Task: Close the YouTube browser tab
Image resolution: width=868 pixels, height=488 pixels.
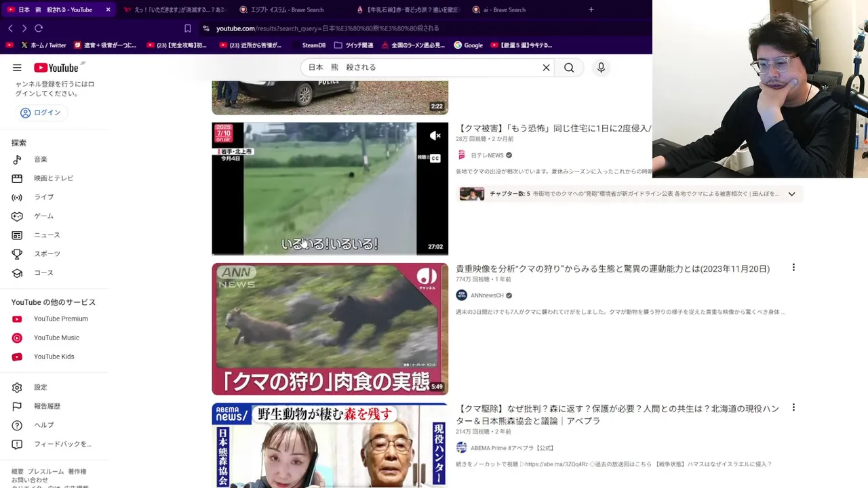Action: 108,10
